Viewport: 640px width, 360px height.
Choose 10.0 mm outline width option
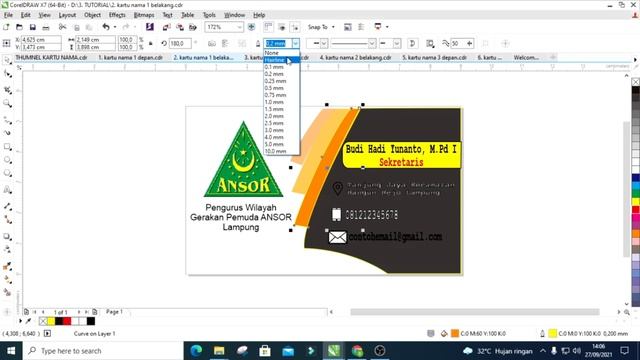tap(282, 151)
